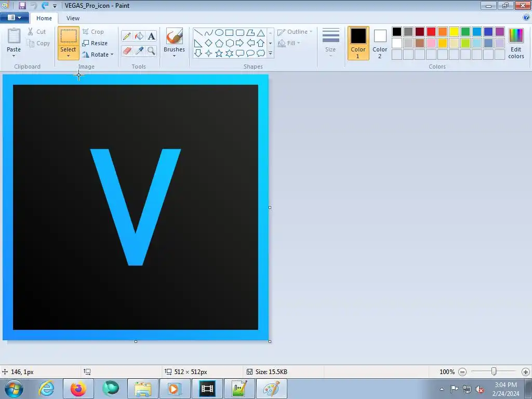Image resolution: width=532 pixels, height=399 pixels.
Task: Pick the Curve shape
Action: pos(209,33)
